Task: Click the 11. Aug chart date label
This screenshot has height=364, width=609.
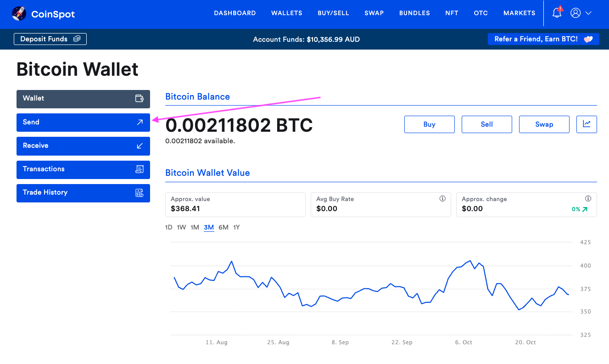Action: click(x=217, y=342)
